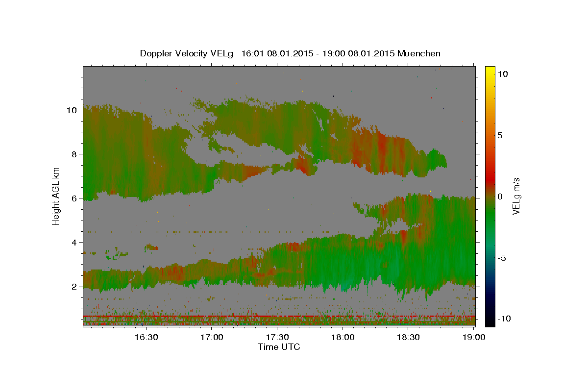Click the 16:30 time tick label

(x=147, y=337)
